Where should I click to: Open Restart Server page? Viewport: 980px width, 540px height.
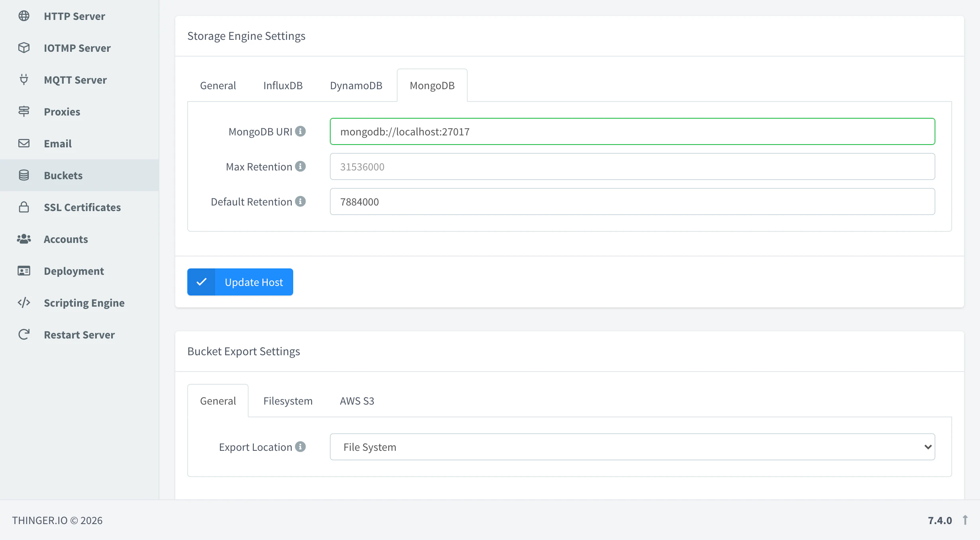[x=80, y=335]
